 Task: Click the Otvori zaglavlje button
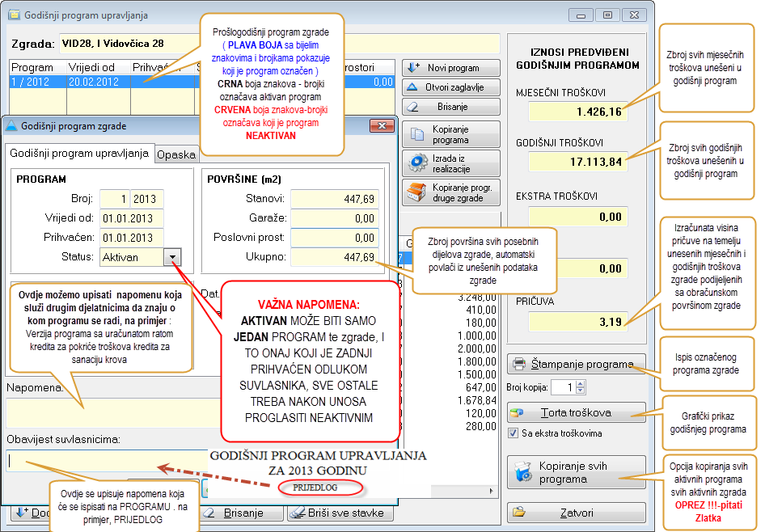(x=451, y=87)
